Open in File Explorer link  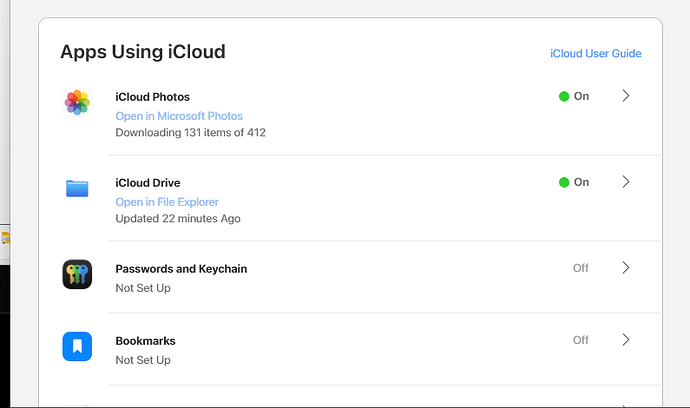tap(167, 202)
